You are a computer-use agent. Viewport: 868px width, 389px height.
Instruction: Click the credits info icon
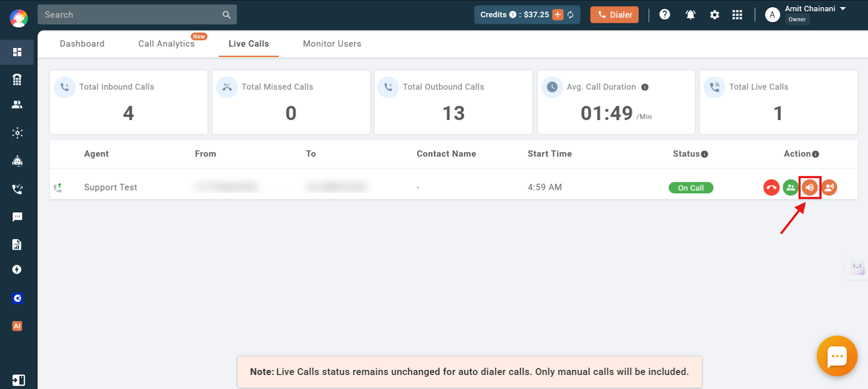point(513,15)
